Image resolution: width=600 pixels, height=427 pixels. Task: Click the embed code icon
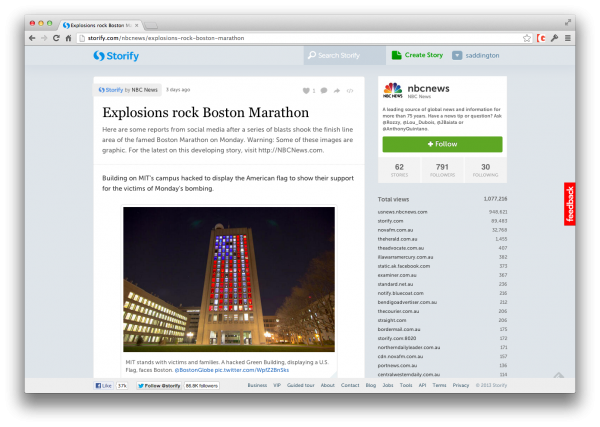coord(349,90)
